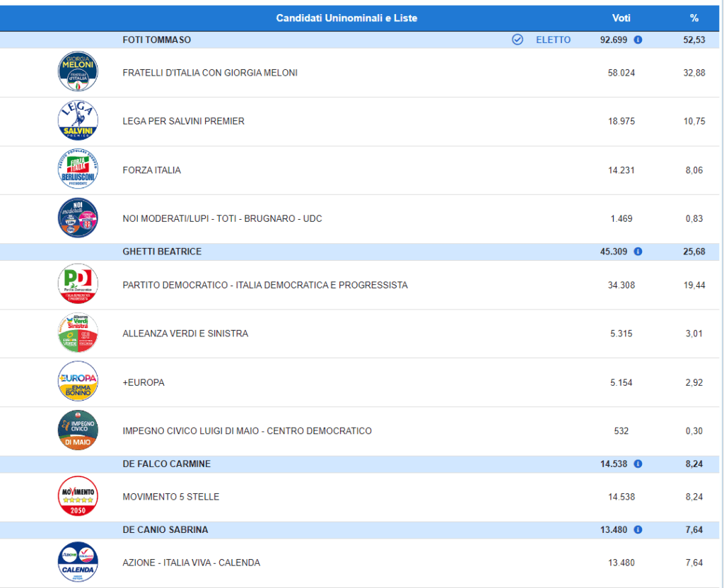This screenshot has height=588, width=724.
Task: Click the ELETTO checkmark icon for Foti
Action: [x=518, y=40]
